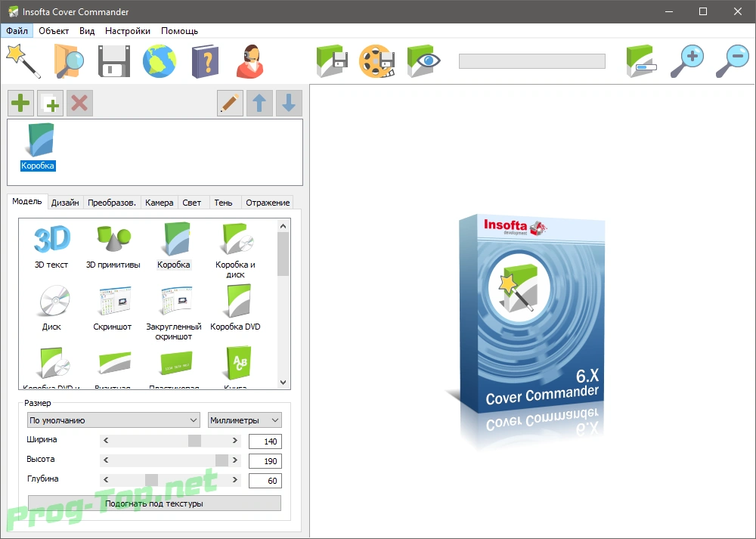This screenshot has height=539, width=756.
Task: Select Закругленный скриншот model
Action: 174,313
